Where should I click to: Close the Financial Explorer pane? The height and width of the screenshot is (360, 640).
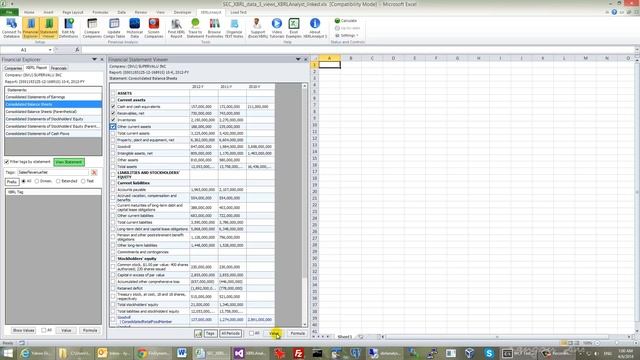[102, 60]
